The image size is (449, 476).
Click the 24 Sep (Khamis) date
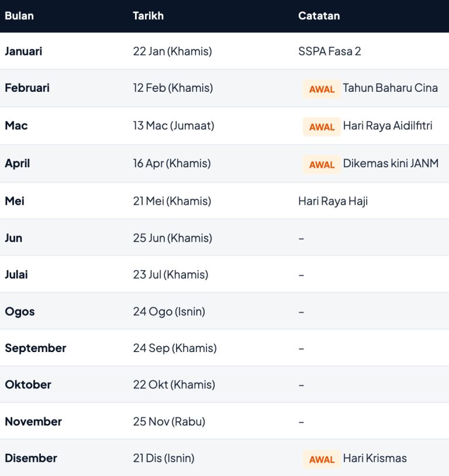pyautogui.click(x=175, y=348)
